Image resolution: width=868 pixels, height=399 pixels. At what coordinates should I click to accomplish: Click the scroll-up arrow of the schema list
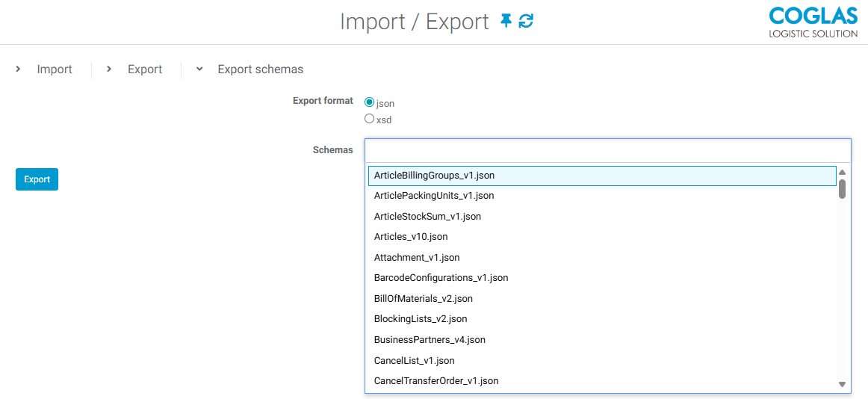(842, 172)
